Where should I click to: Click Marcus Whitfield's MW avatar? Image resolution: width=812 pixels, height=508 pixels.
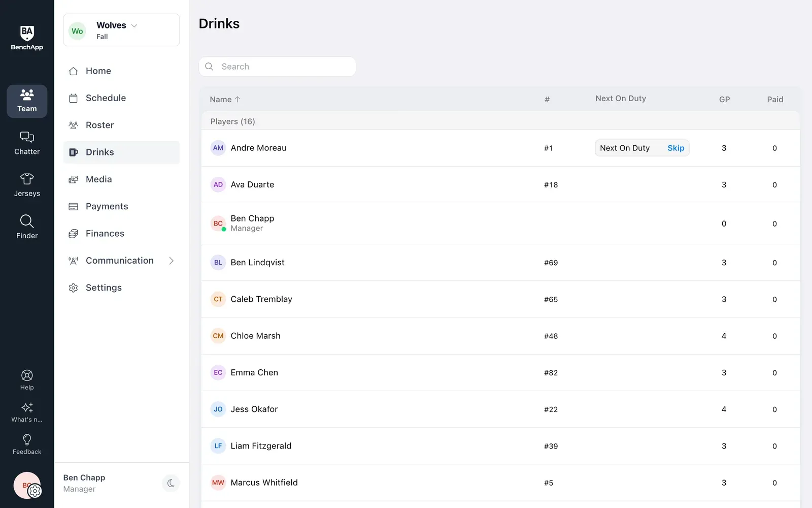(218, 483)
